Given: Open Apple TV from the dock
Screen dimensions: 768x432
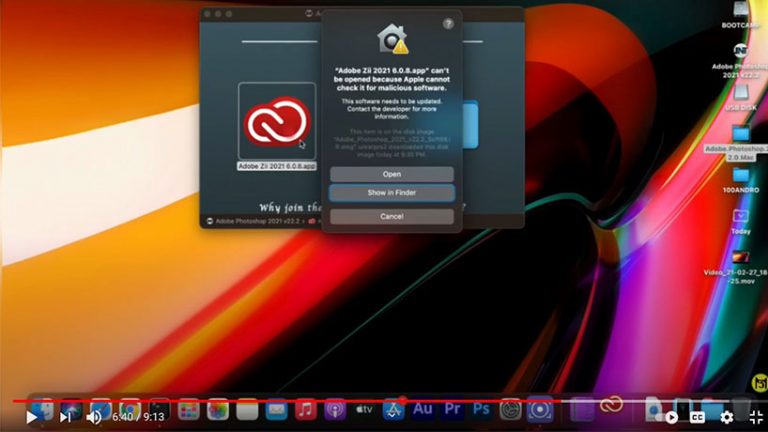Looking at the screenshot, I should click(x=364, y=410).
